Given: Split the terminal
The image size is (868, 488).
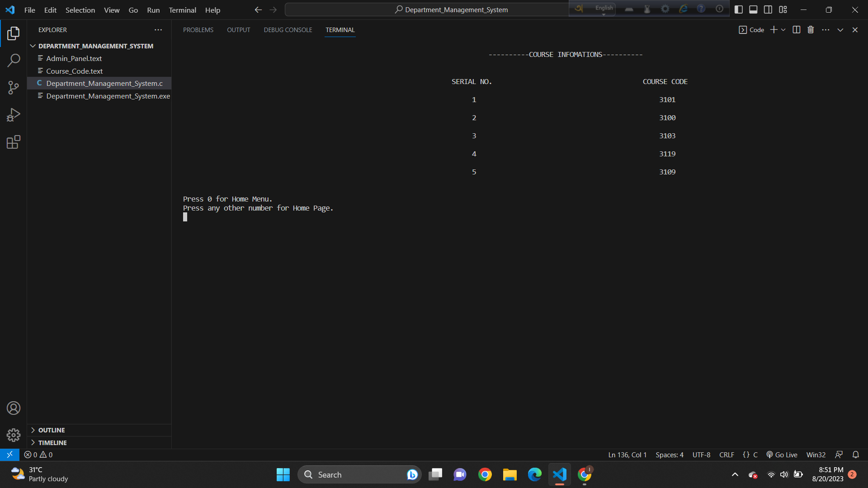Looking at the screenshot, I should (x=796, y=29).
